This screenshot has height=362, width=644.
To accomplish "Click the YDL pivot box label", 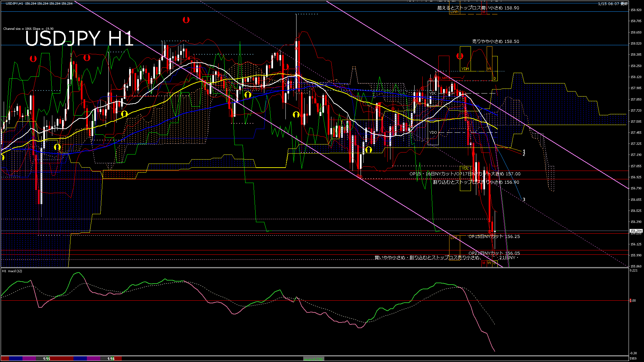I will [465, 168].
